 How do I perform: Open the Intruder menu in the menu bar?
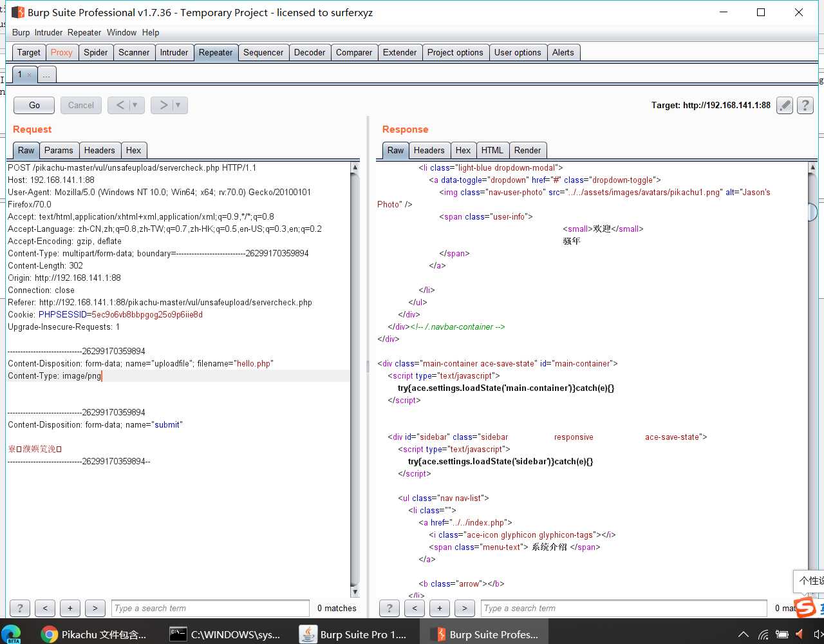48,32
